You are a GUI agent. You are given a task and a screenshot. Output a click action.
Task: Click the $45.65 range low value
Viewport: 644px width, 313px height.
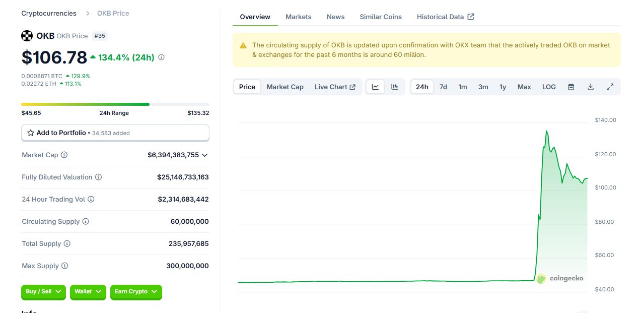[31, 113]
